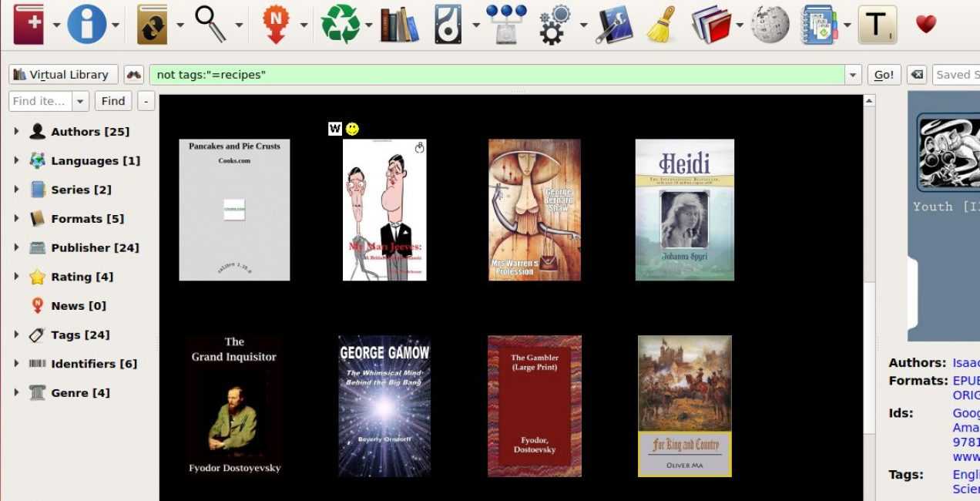Click the red heart Donate icon
980x501 pixels.
click(x=925, y=24)
